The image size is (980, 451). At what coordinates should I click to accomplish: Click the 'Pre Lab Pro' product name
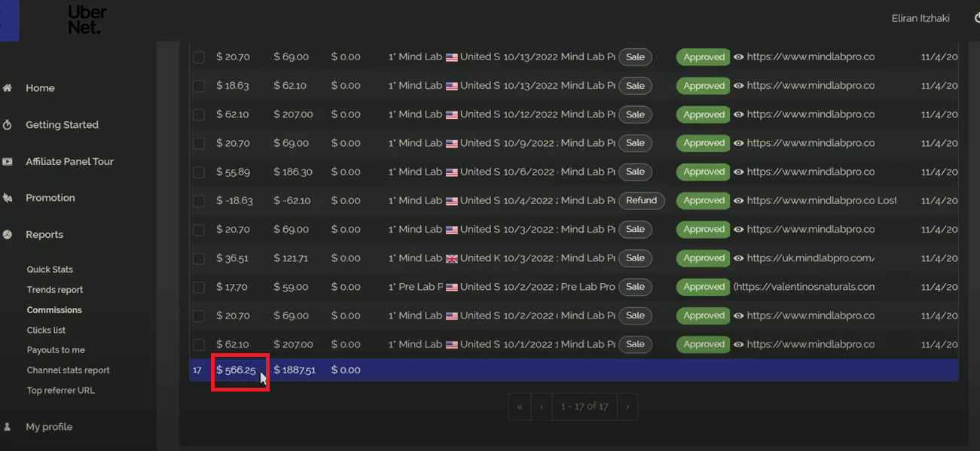pos(588,287)
